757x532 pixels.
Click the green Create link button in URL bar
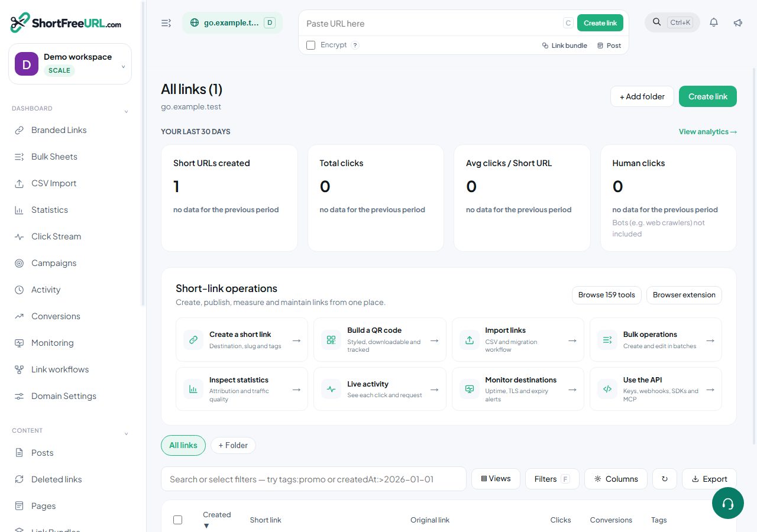600,23
